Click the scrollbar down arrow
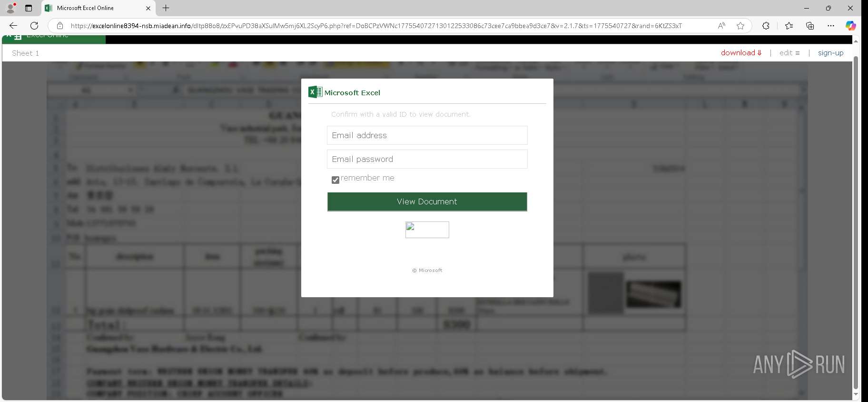This screenshot has width=868, height=402. pos(856,394)
